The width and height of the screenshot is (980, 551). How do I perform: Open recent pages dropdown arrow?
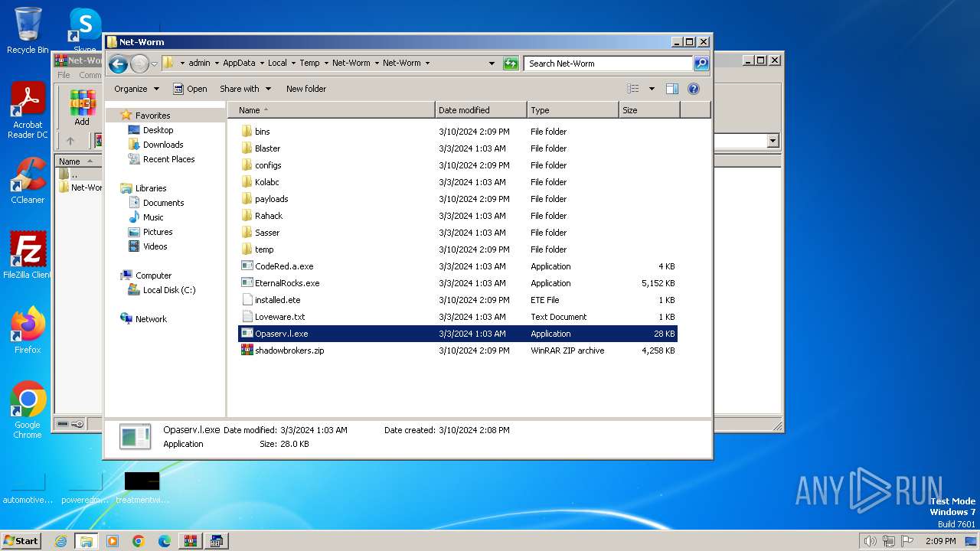point(154,64)
